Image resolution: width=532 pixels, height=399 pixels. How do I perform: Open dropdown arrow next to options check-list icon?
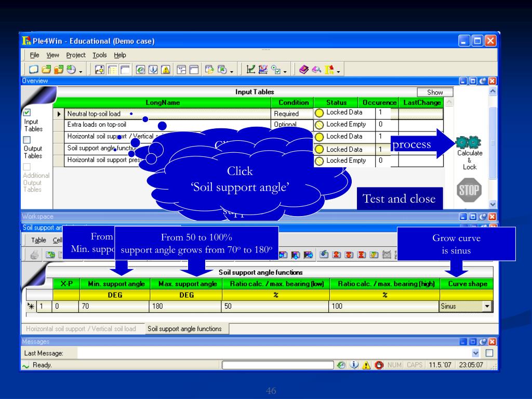point(285,71)
